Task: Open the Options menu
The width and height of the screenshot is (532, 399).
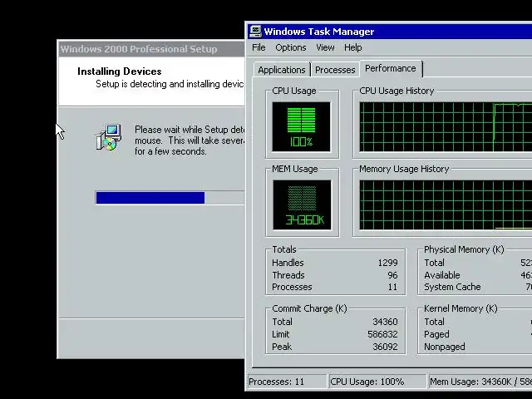Action: click(291, 47)
